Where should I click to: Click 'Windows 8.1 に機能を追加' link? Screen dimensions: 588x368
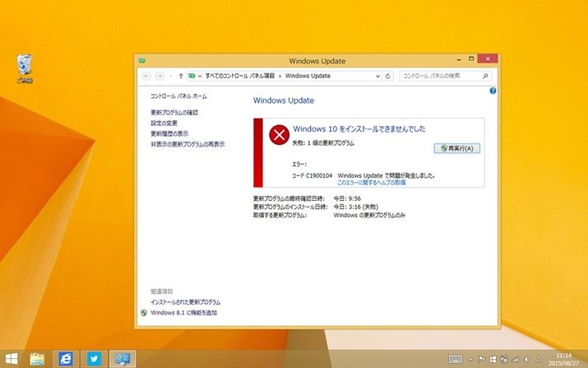[184, 313]
